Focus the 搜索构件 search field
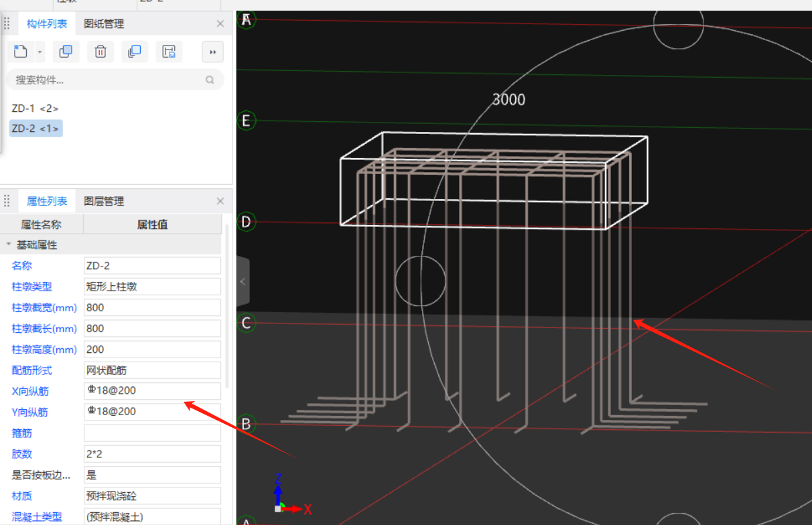 pyautogui.click(x=115, y=80)
